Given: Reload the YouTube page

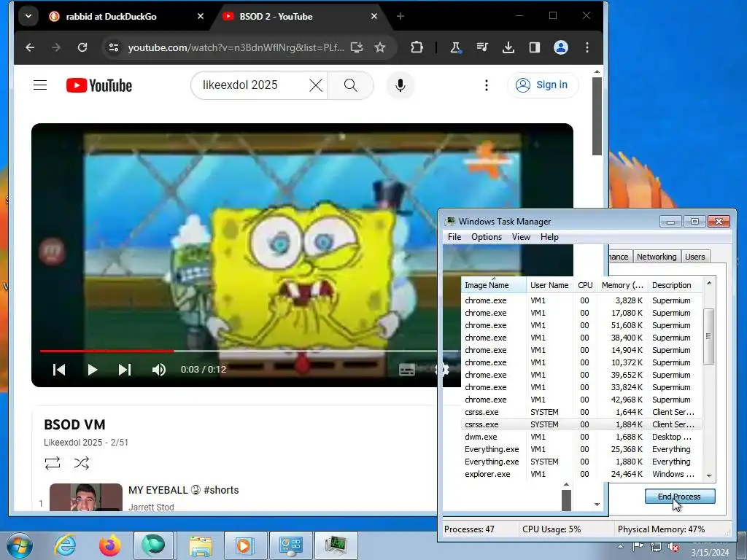Looking at the screenshot, I should [82, 47].
